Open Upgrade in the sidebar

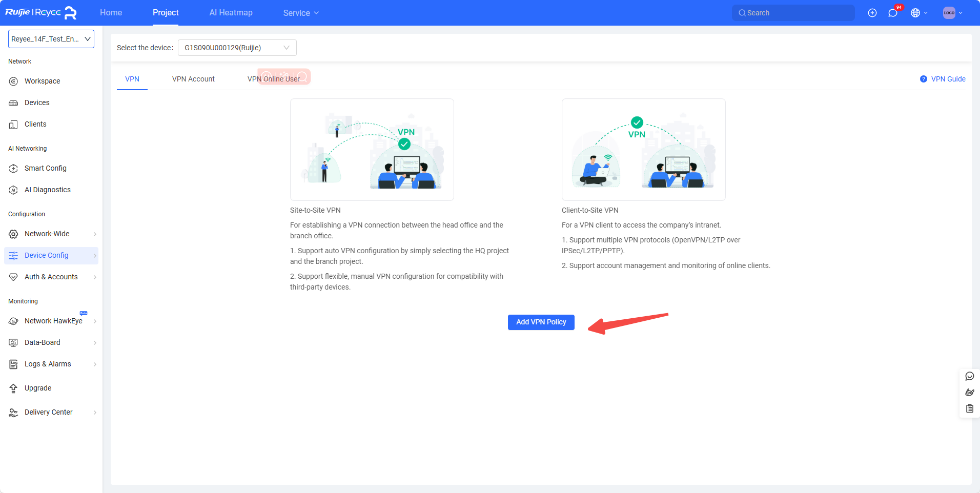point(38,388)
